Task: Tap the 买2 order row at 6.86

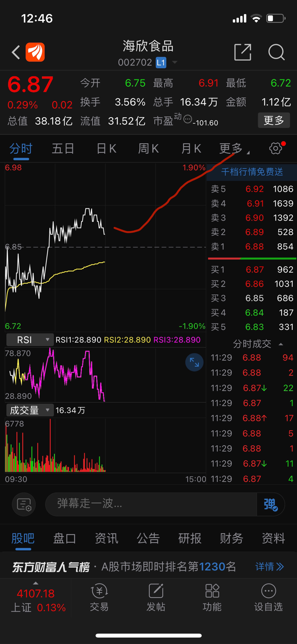Action: (252, 284)
